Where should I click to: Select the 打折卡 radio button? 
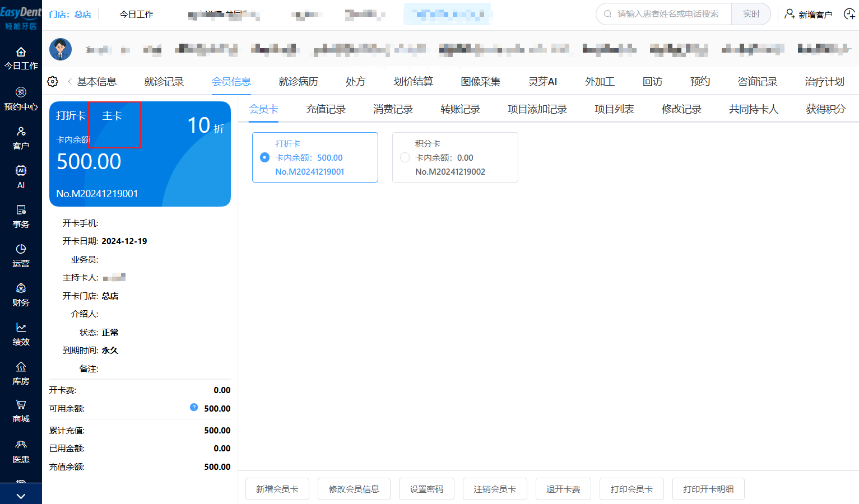coord(265,157)
